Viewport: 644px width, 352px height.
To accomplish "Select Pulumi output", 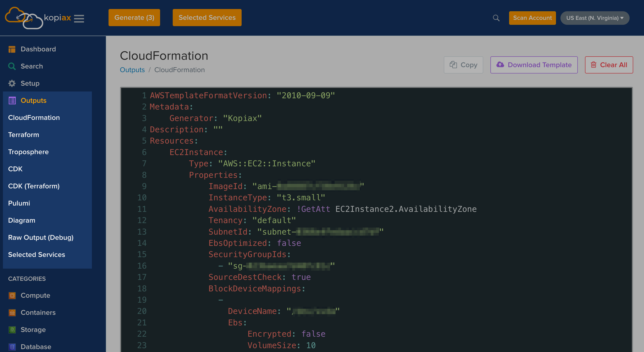I will 19,203.
